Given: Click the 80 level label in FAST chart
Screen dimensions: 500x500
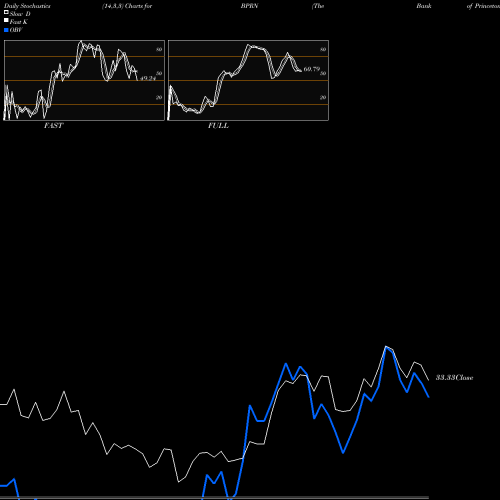Looking at the screenshot, I should 159,49.
